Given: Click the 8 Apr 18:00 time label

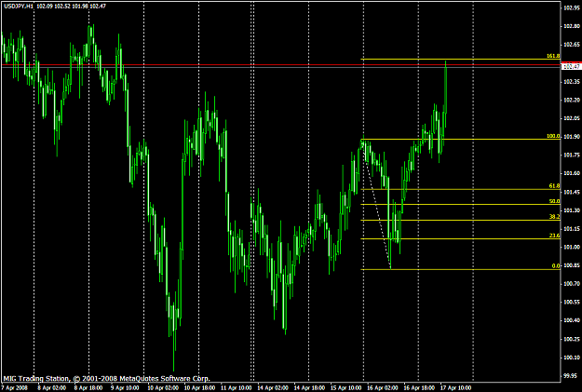Looking at the screenshot, I should [x=88, y=388].
